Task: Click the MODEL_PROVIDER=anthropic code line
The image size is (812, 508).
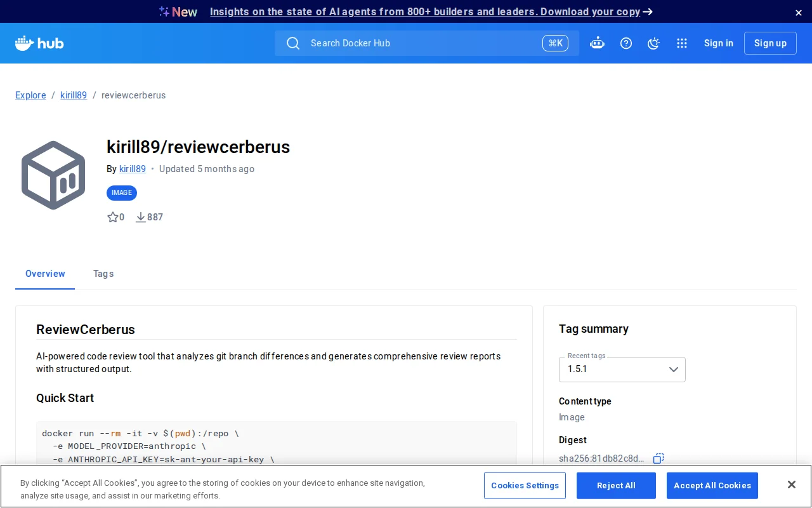Action: point(129,446)
